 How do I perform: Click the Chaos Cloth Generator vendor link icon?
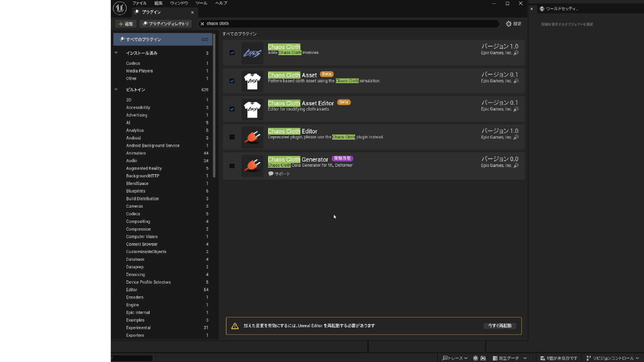(516, 166)
